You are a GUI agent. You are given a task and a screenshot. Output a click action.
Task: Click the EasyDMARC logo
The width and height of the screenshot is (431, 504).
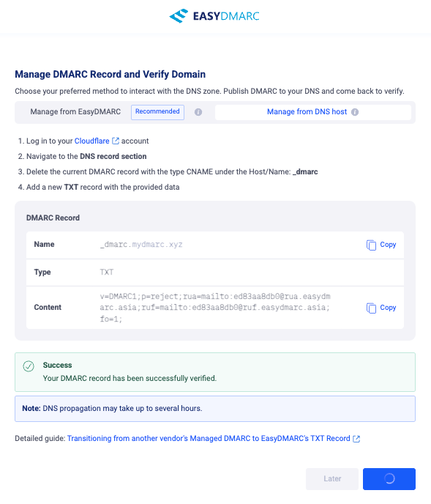tap(214, 16)
